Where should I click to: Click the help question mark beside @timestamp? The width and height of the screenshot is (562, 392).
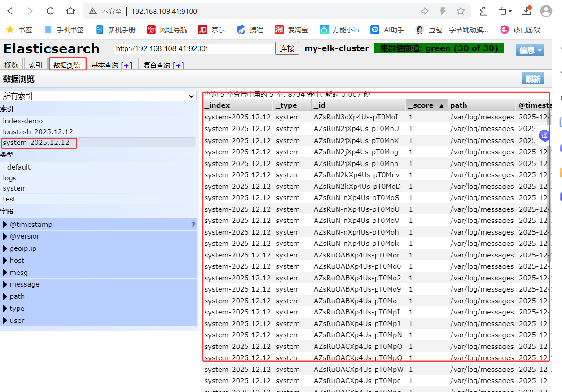click(x=193, y=225)
